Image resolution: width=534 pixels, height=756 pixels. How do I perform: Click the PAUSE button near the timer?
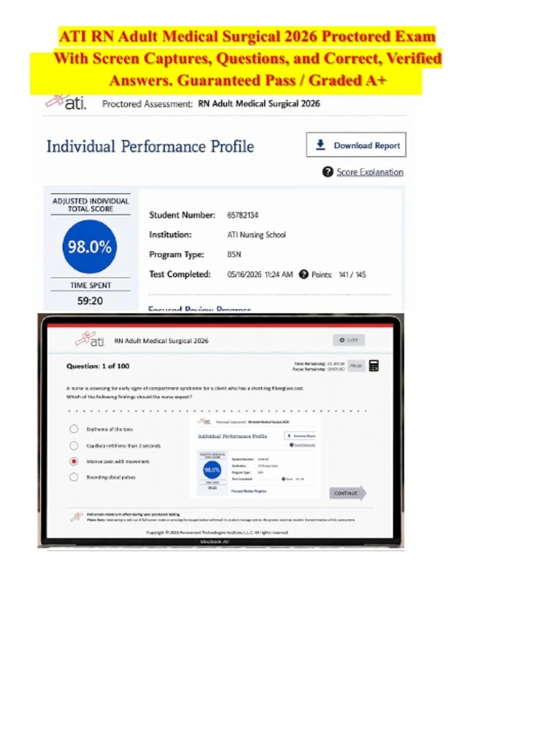pyautogui.click(x=356, y=366)
